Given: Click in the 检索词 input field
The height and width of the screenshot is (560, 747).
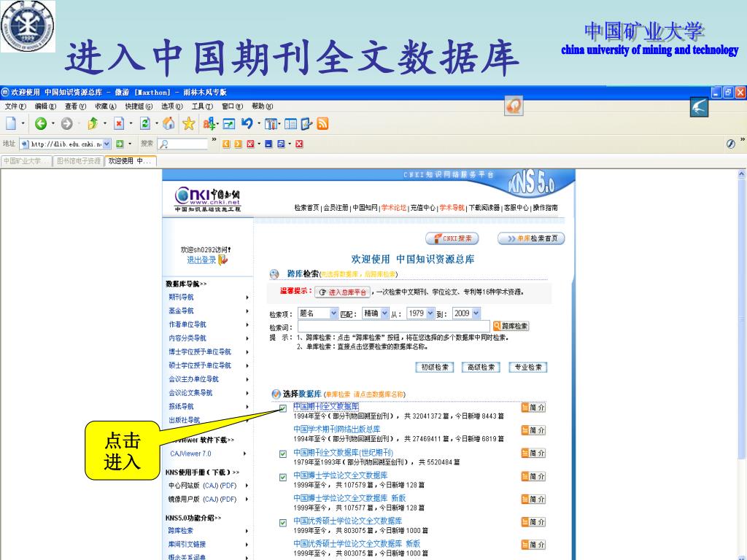Looking at the screenshot, I should click(x=393, y=326).
